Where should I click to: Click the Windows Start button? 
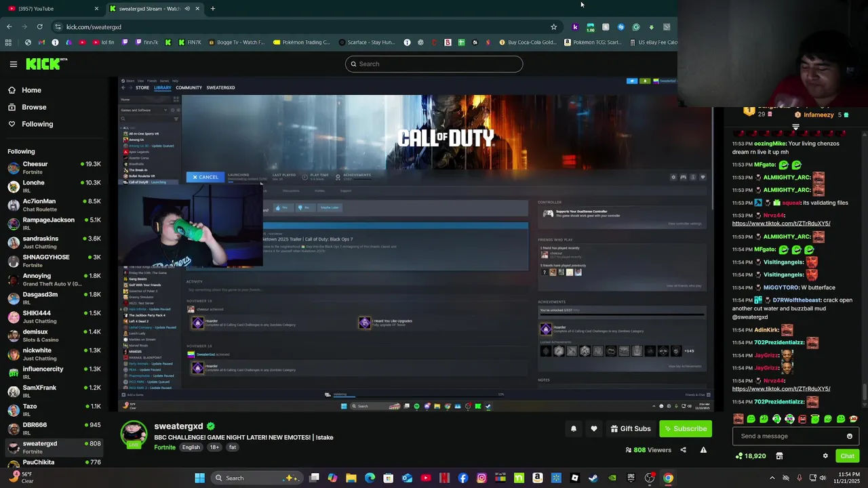tap(200, 478)
